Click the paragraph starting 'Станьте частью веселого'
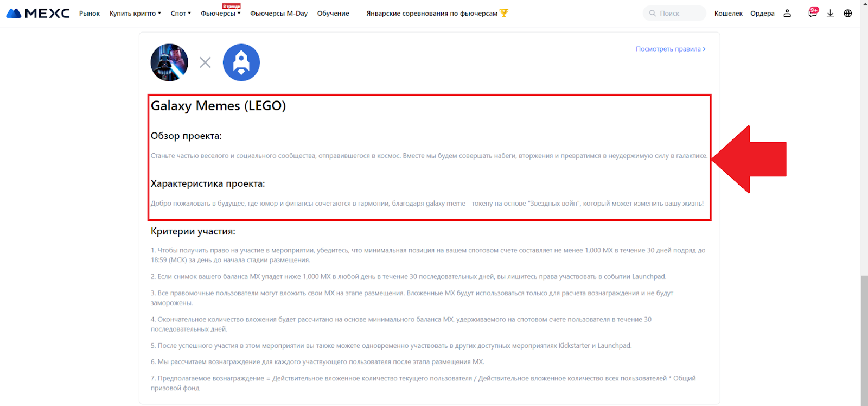The image size is (868, 406). pos(429,156)
